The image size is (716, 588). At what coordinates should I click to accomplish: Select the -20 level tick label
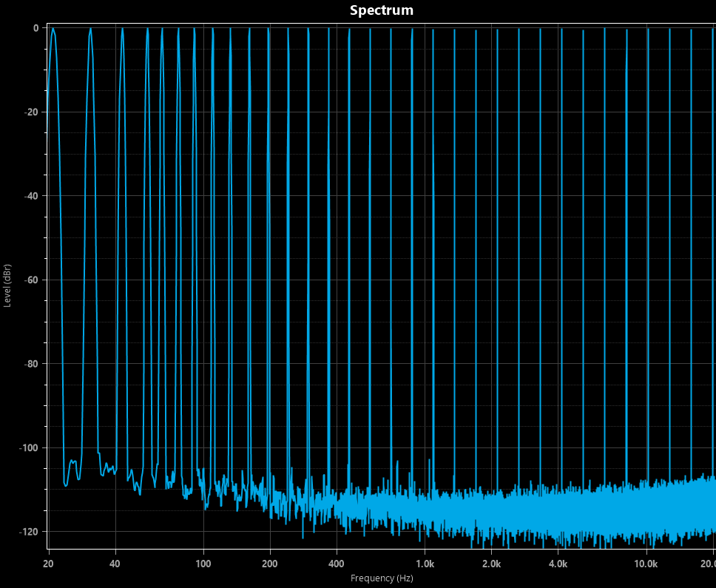(31, 112)
